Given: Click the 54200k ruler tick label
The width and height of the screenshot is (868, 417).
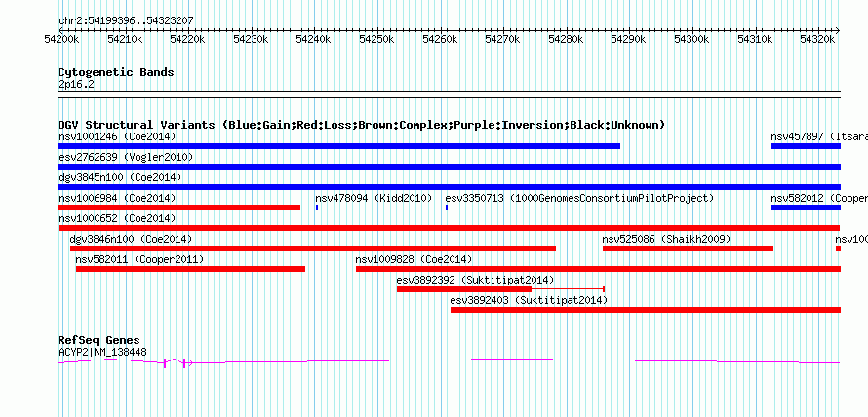Looking at the screenshot, I should pyautogui.click(x=62, y=39).
